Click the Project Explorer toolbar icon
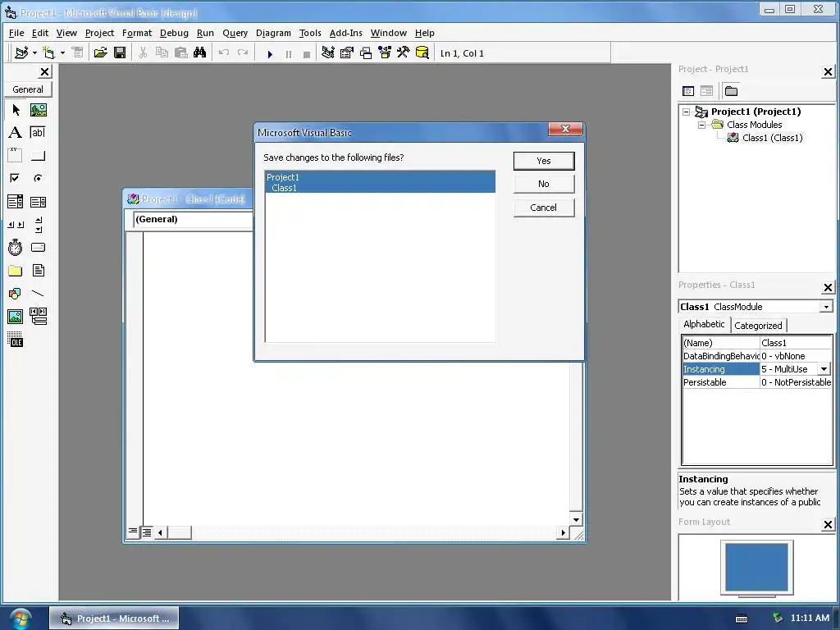Viewport: 840px width, 630px height. [328, 52]
